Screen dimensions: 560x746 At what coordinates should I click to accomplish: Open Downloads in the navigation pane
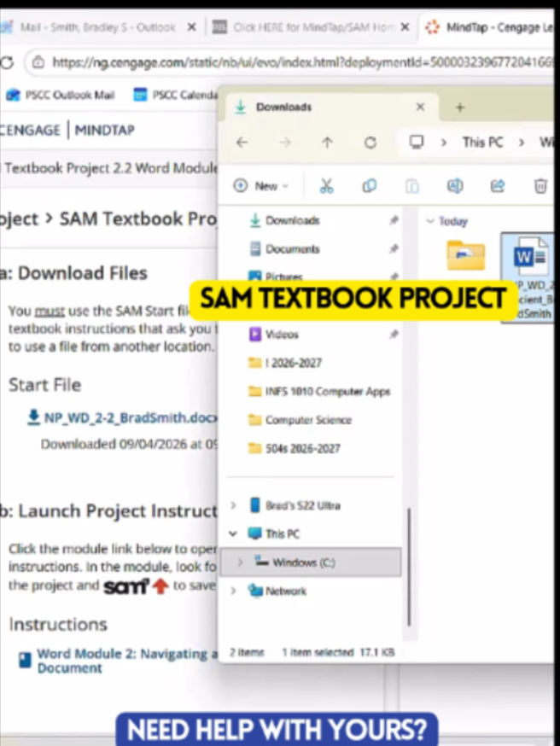pyautogui.click(x=292, y=220)
